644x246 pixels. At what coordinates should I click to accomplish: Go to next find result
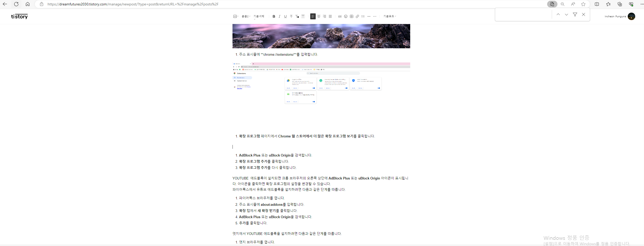pyautogui.click(x=567, y=14)
